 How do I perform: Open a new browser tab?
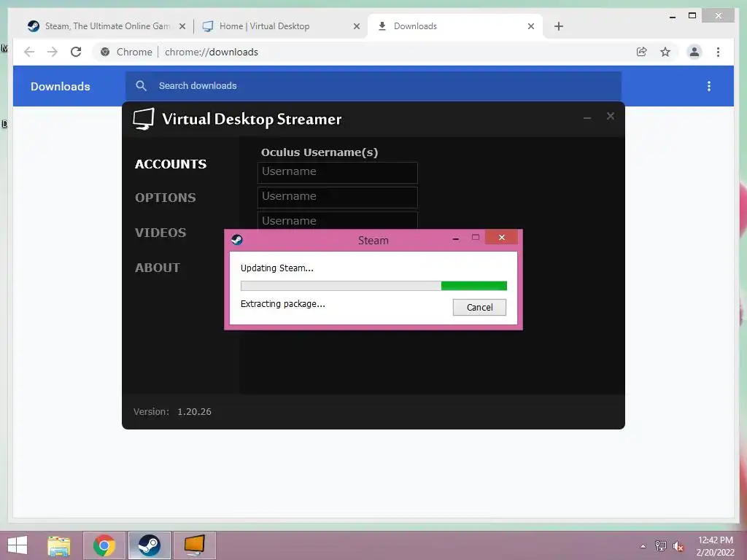click(x=559, y=26)
